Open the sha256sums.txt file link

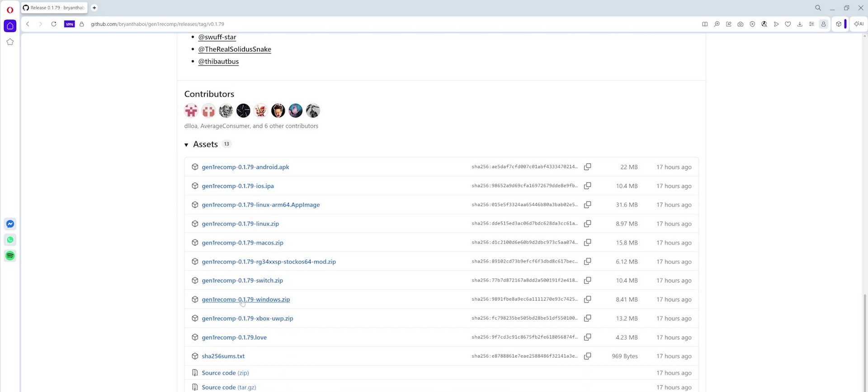(223, 356)
